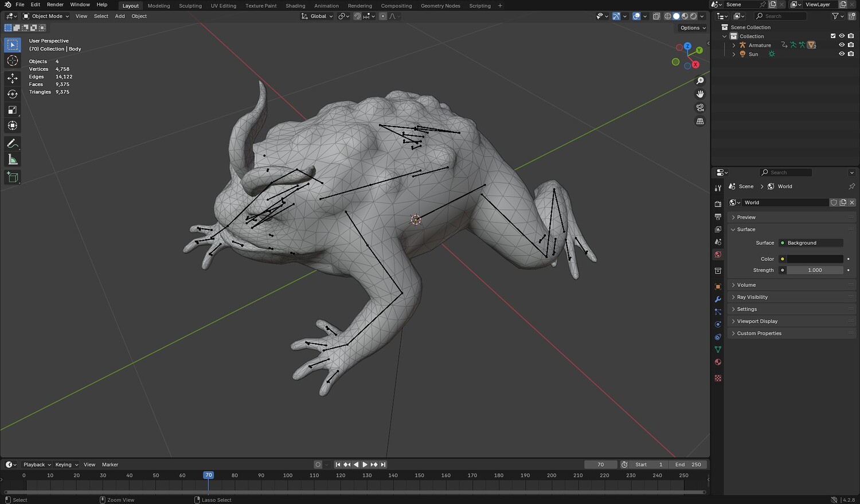Viewport: 860px width, 504px height.
Task: Toggle camera view in the viewport
Action: 700,108
